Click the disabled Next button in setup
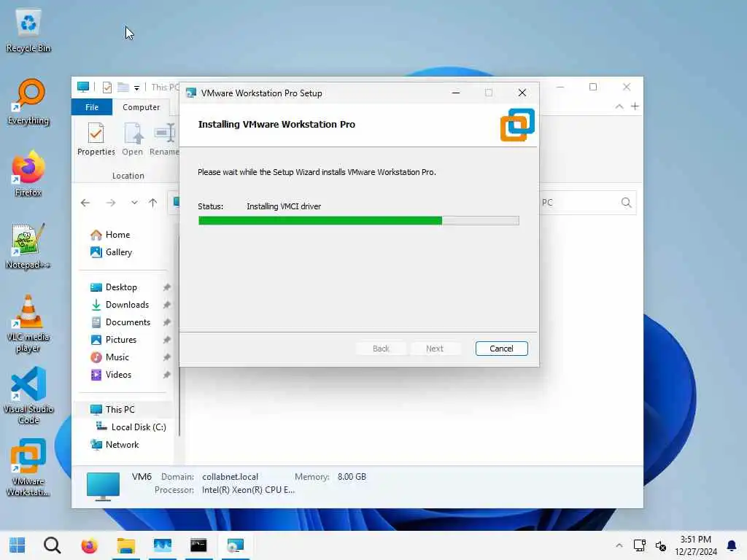This screenshot has width=747, height=560. pos(435,349)
